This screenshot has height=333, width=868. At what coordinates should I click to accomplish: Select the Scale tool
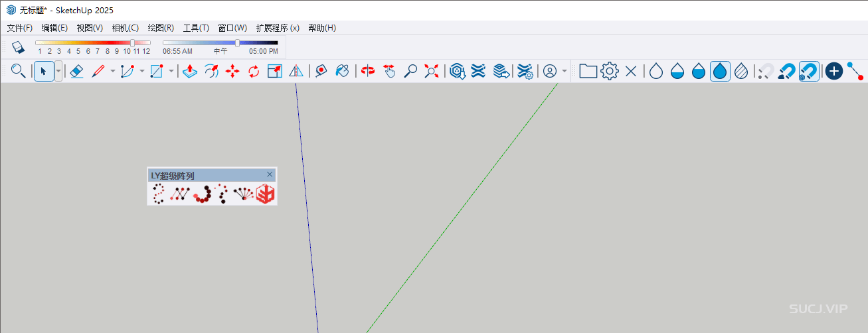point(275,71)
